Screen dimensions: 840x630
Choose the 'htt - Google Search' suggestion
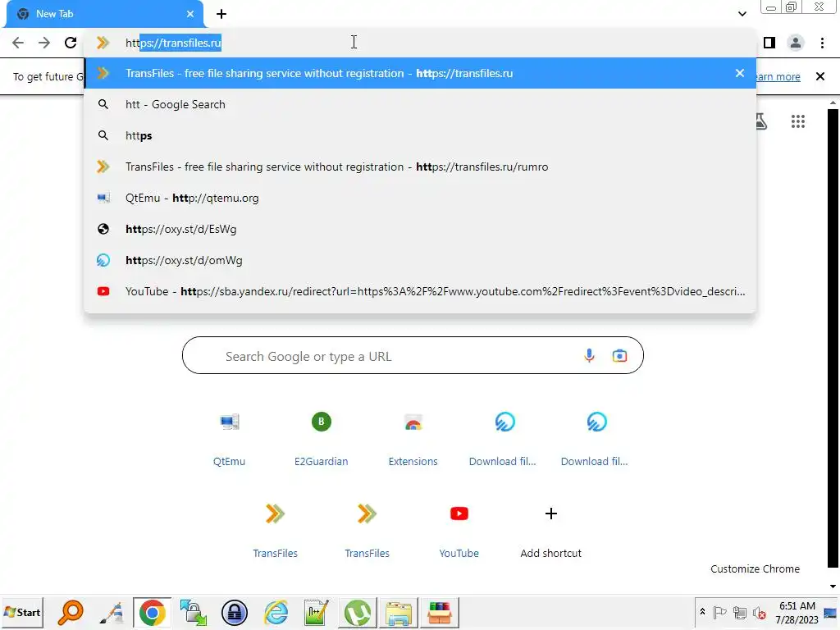420,104
